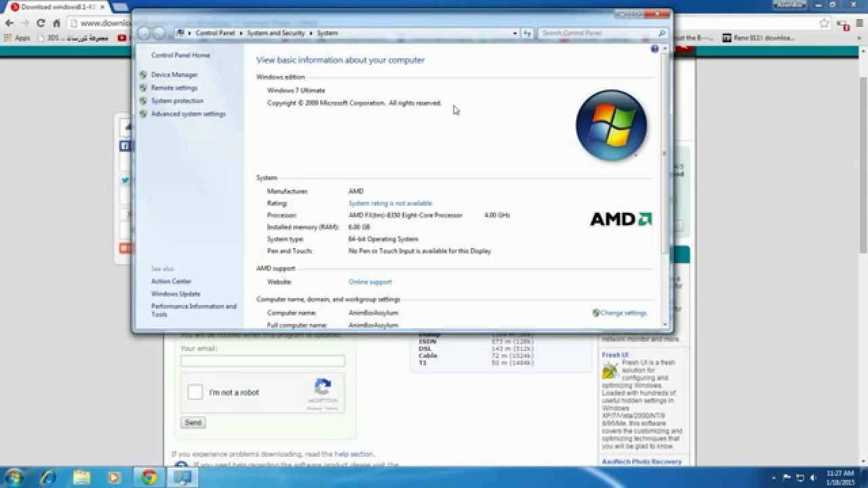Select System breadcrumb segment
Image resolution: width=868 pixels, height=488 pixels.
pyautogui.click(x=327, y=33)
